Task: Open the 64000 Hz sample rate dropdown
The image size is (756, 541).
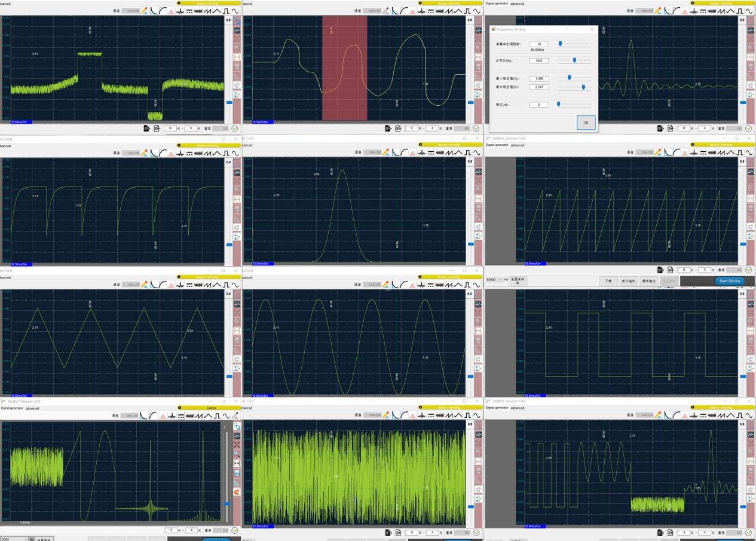Action: tap(494, 280)
